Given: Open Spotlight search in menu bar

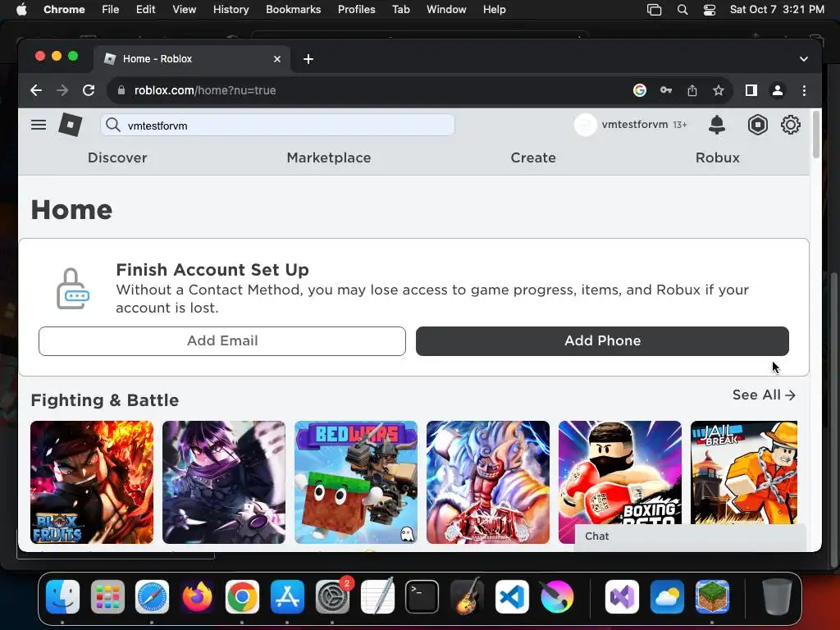Looking at the screenshot, I should click(x=682, y=10).
